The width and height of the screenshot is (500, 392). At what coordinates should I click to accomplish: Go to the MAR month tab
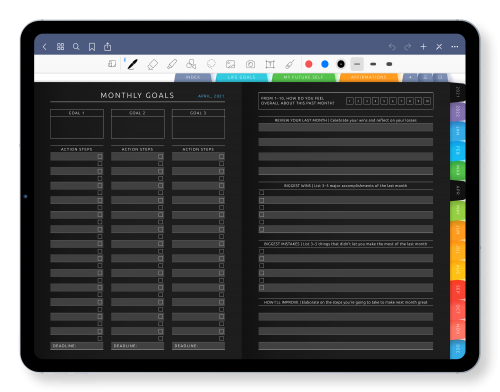(x=458, y=170)
